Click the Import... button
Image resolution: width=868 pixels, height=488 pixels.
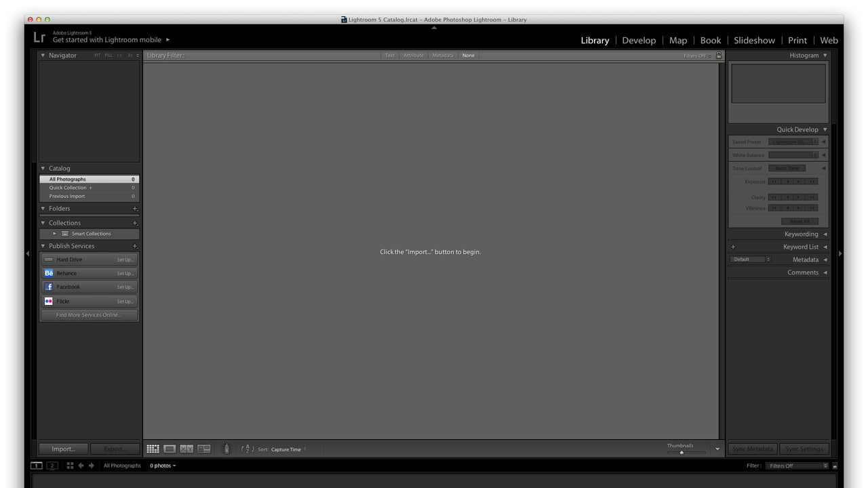point(64,449)
